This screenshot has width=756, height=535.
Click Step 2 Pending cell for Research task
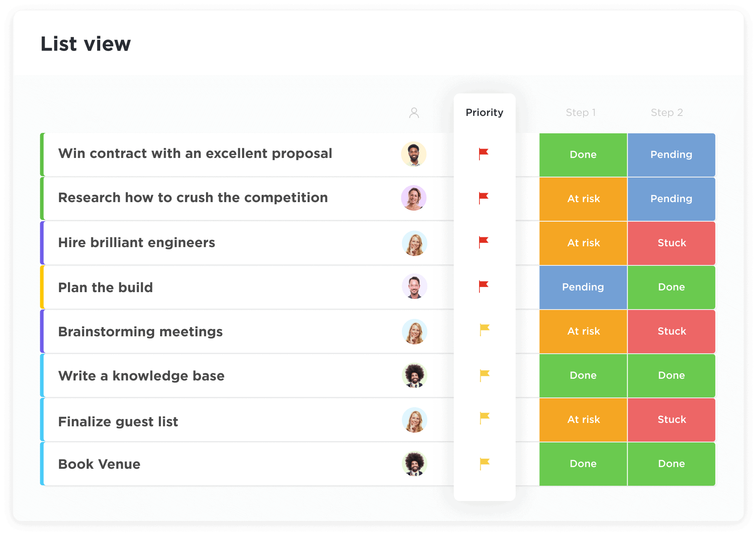[x=671, y=199]
